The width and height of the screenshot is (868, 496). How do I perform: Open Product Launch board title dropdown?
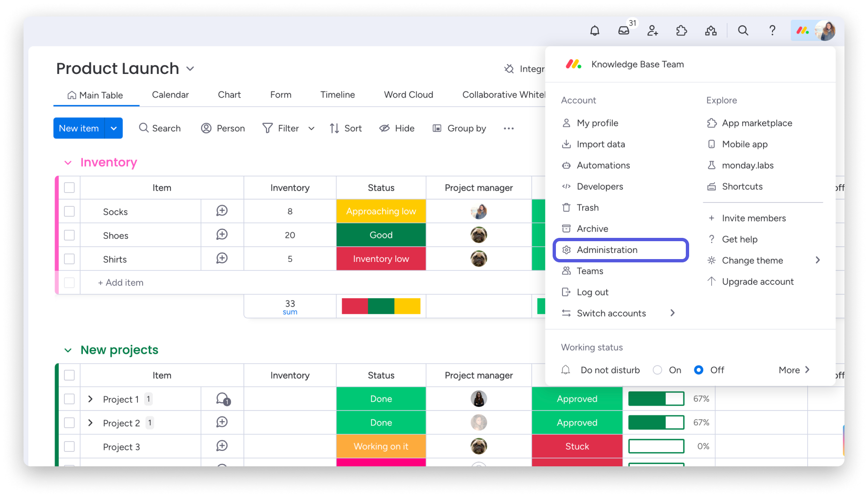tap(190, 69)
